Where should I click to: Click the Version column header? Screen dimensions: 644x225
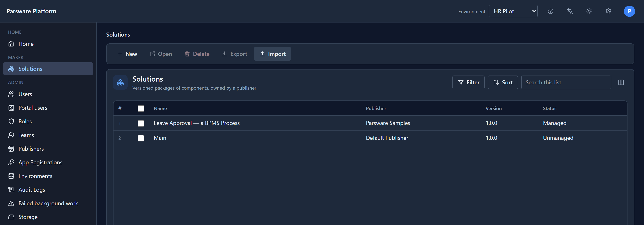[493, 108]
